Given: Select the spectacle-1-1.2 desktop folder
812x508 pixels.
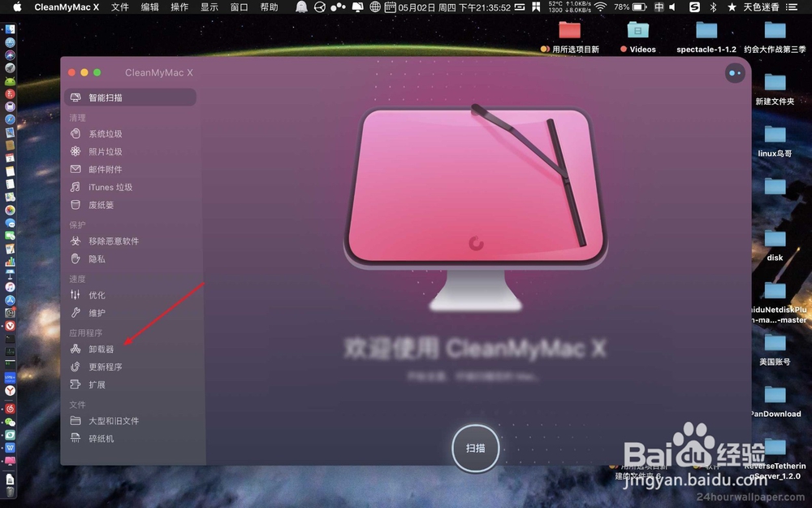Looking at the screenshot, I should pos(706,37).
